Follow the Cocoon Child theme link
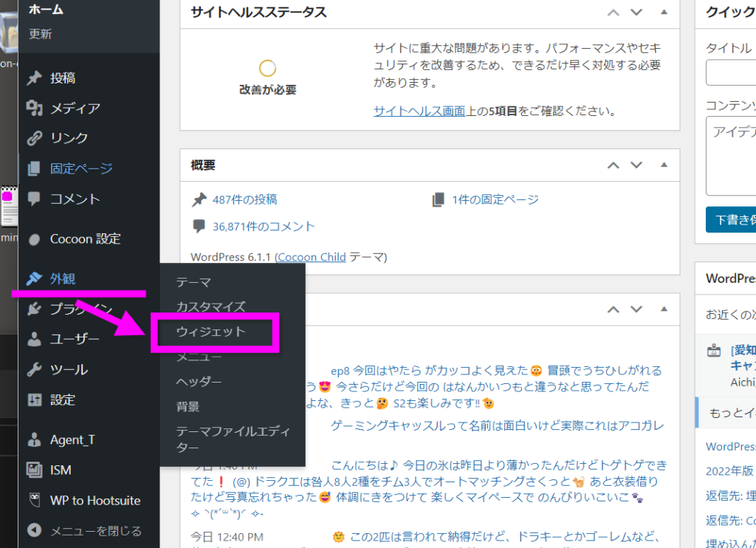The height and width of the screenshot is (548, 756). click(x=310, y=257)
